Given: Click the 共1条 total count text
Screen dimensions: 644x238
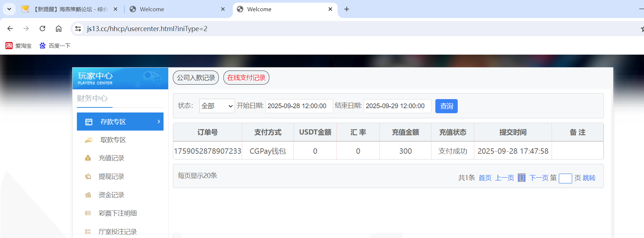Looking at the screenshot, I should click(x=466, y=178).
